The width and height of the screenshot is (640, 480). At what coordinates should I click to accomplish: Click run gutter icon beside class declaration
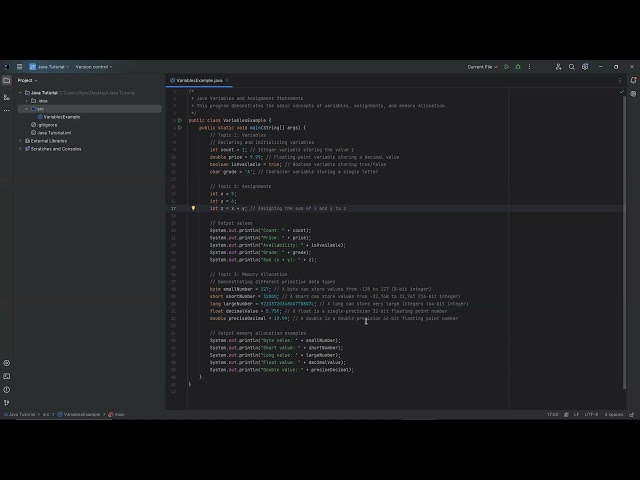180,120
